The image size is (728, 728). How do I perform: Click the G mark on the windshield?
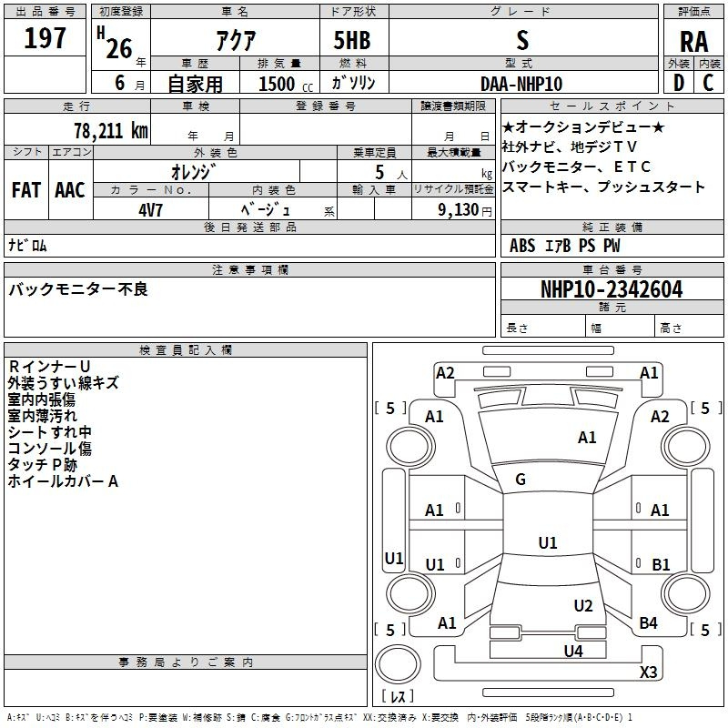(521, 480)
